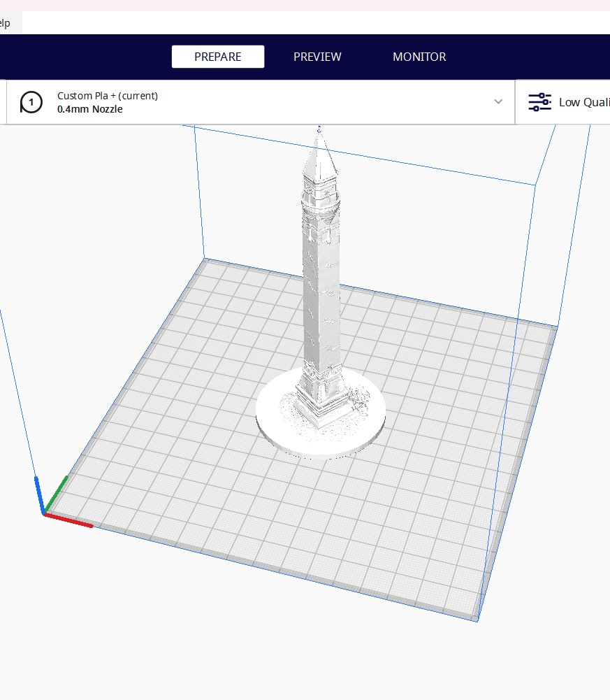Select the PREPARE stage tab
This screenshot has width=610, height=700.
[x=218, y=57]
